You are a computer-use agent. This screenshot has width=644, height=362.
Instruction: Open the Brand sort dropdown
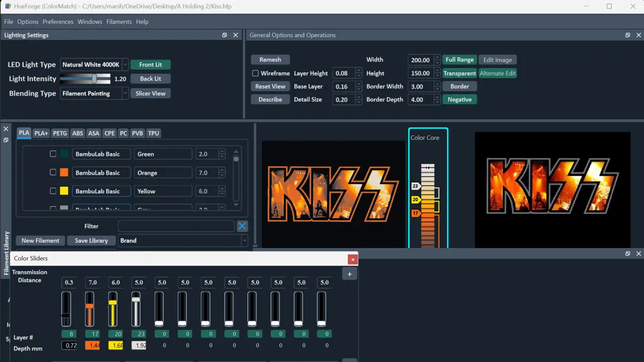(245, 240)
